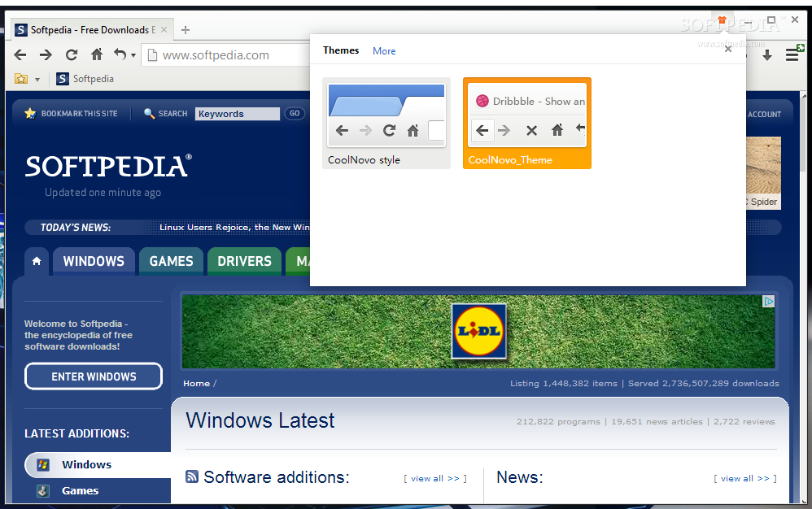Click the Home breadcrumb link
Screen dimensions: 812x509
[x=196, y=383]
